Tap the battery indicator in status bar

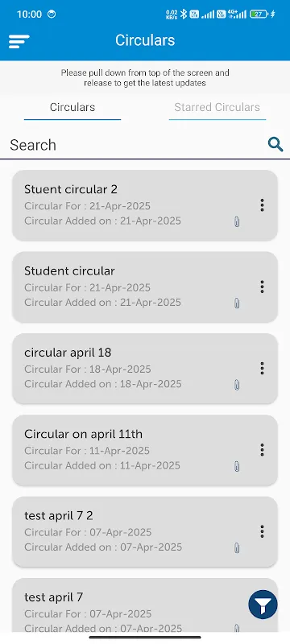click(x=260, y=14)
